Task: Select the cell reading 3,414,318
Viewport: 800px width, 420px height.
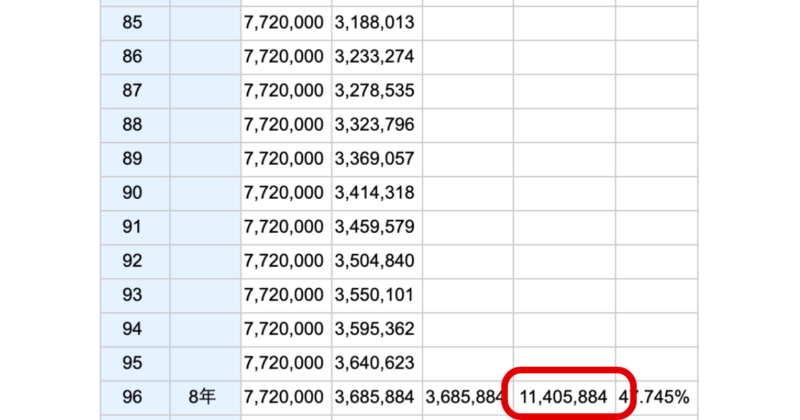Action: coord(374,192)
